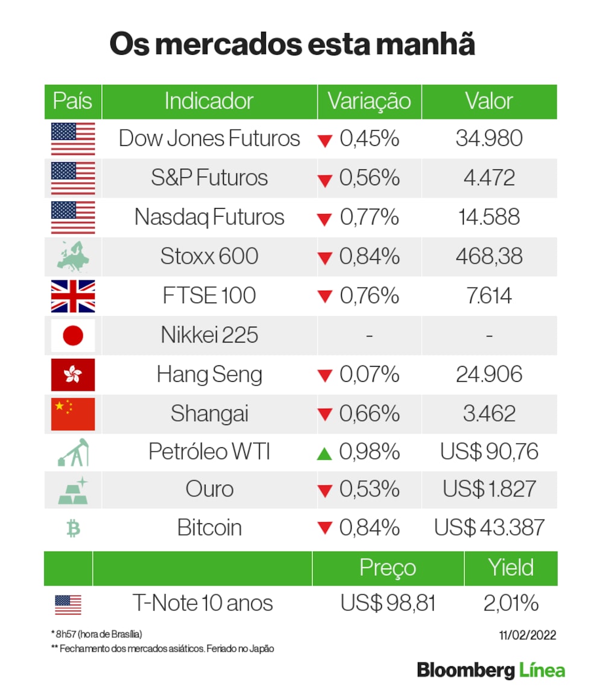Image resolution: width=603 pixels, height=700 pixels.
Task: Select the China flag icon
Action: point(72,414)
